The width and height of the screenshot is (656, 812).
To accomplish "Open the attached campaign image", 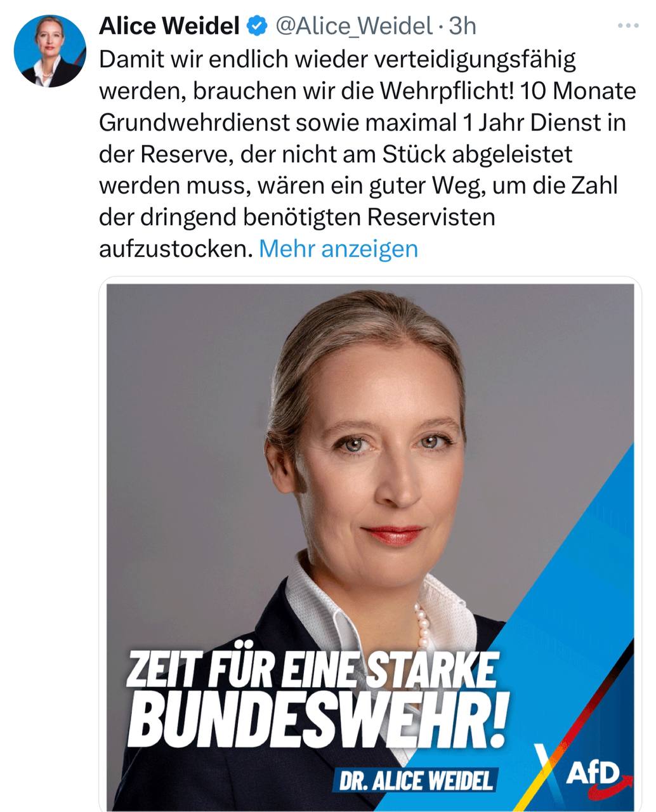I will tap(370, 546).
